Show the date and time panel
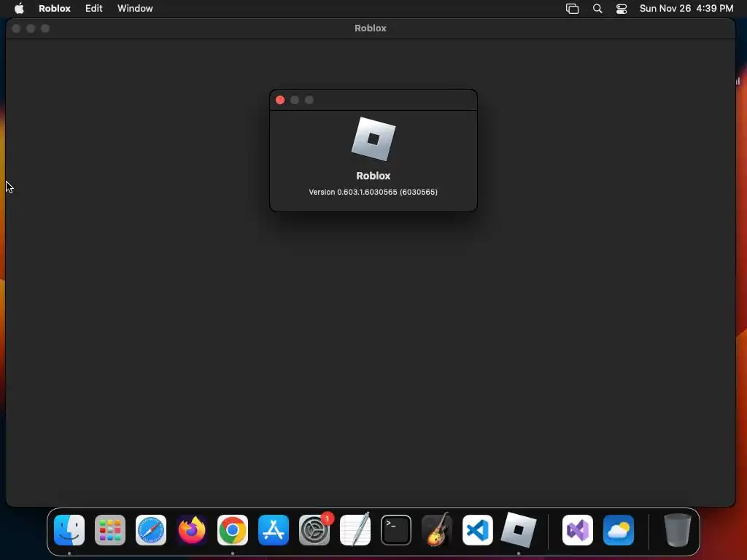 686,8
